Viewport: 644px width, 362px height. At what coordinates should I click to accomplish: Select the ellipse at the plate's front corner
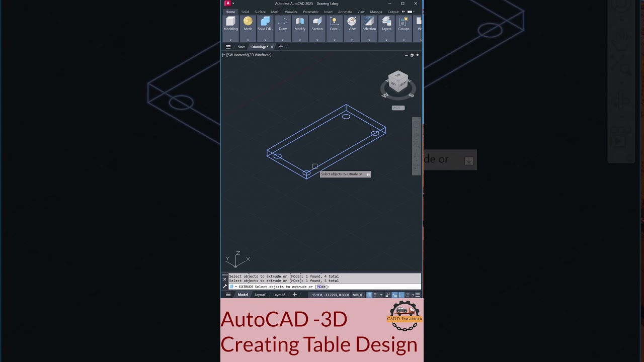pos(306,173)
